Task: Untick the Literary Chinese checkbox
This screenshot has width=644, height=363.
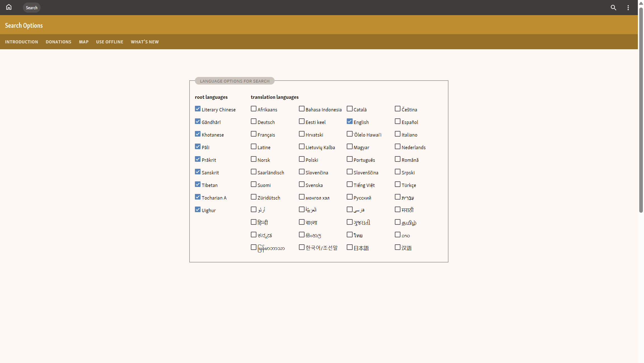Action: pyautogui.click(x=198, y=109)
